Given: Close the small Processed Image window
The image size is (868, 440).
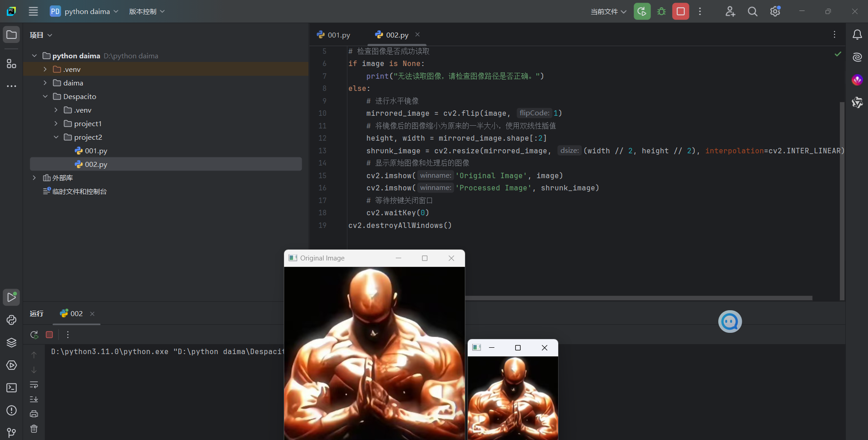Looking at the screenshot, I should point(545,348).
